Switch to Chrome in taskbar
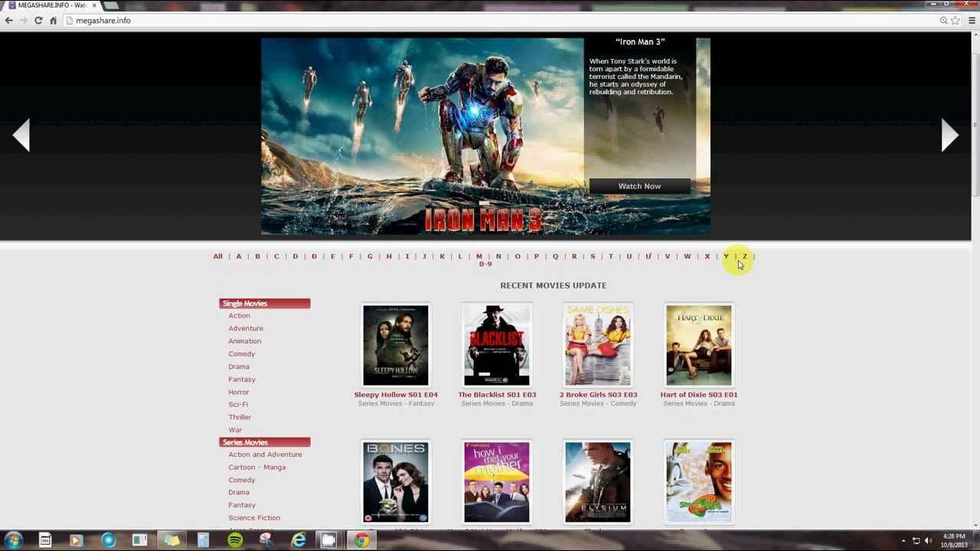Screen dimensions: 980x551 361,541
